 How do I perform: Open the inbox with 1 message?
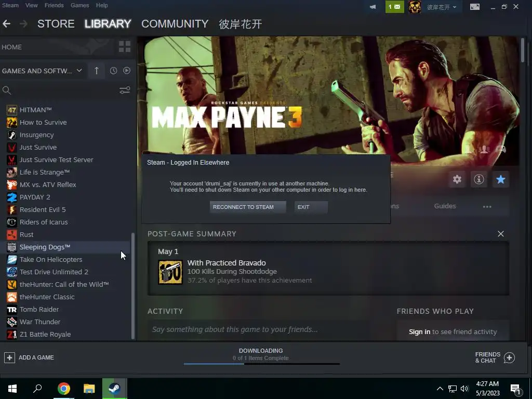click(x=395, y=7)
